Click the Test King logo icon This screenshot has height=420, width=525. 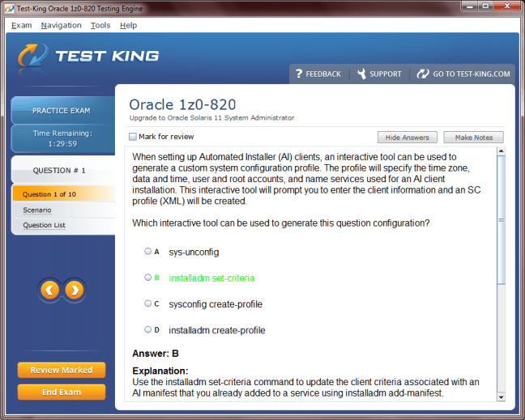click(x=32, y=55)
